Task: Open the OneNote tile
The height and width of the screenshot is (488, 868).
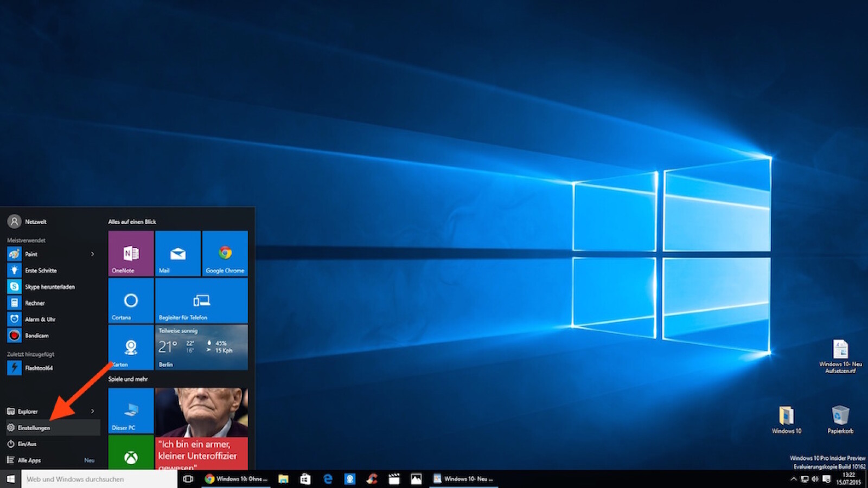Action: click(131, 253)
